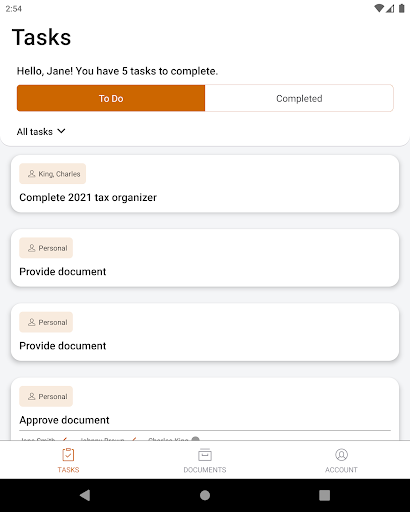Tap the Documents archive box icon
Viewport: 410px width, 512px height.
tap(205, 455)
